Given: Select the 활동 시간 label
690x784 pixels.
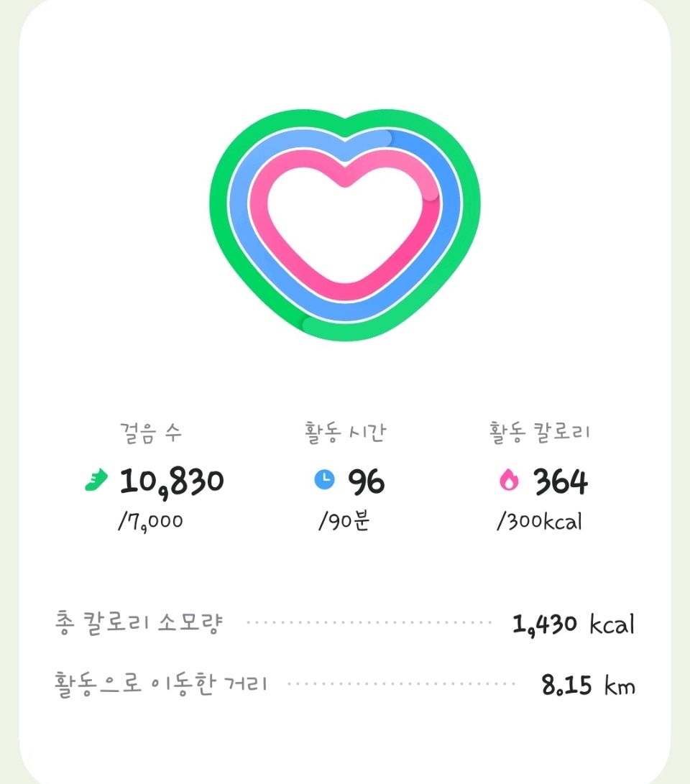Looking at the screenshot, I should (346, 433).
